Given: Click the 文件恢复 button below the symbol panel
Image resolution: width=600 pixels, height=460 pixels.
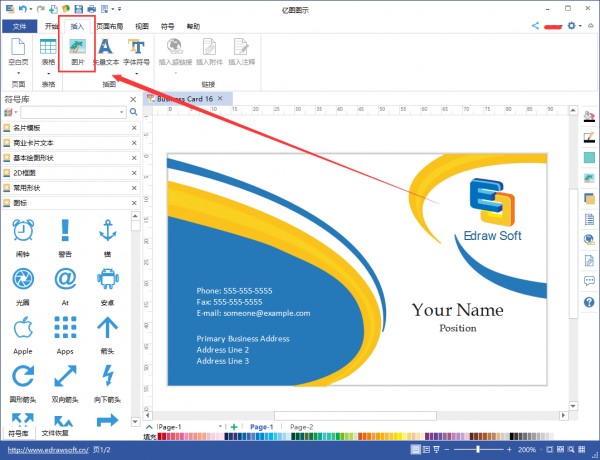Looking at the screenshot, I should (x=57, y=433).
